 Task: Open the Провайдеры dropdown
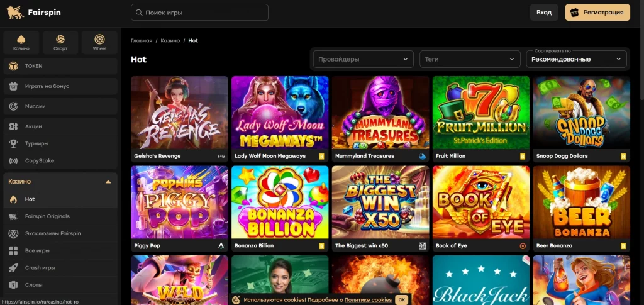(x=363, y=59)
